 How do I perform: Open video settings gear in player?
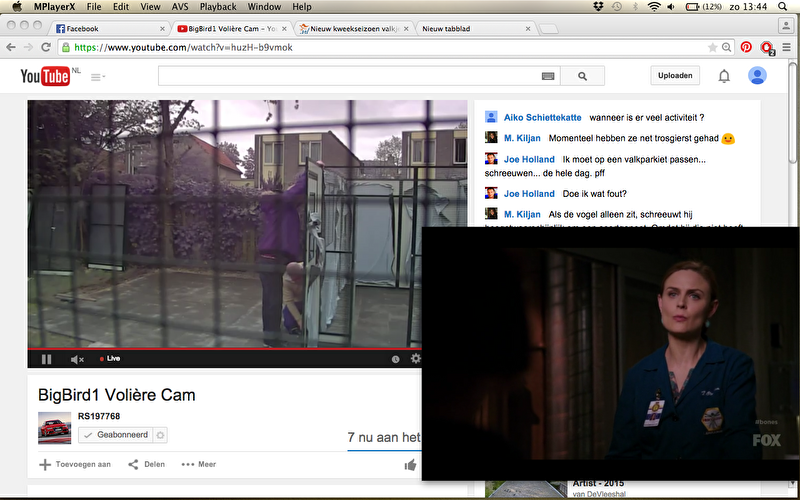(415, 359)
